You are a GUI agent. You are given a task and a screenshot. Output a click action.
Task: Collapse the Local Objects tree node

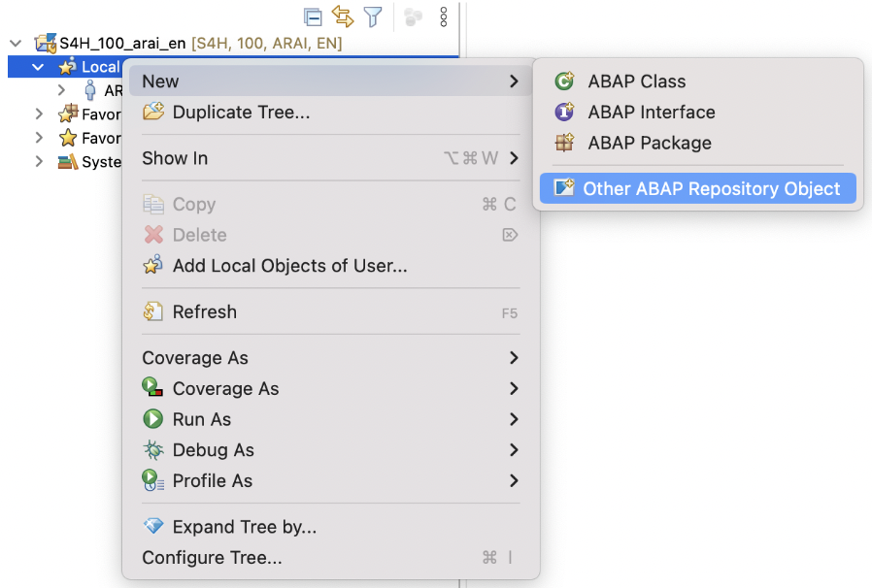coord(38,67)
